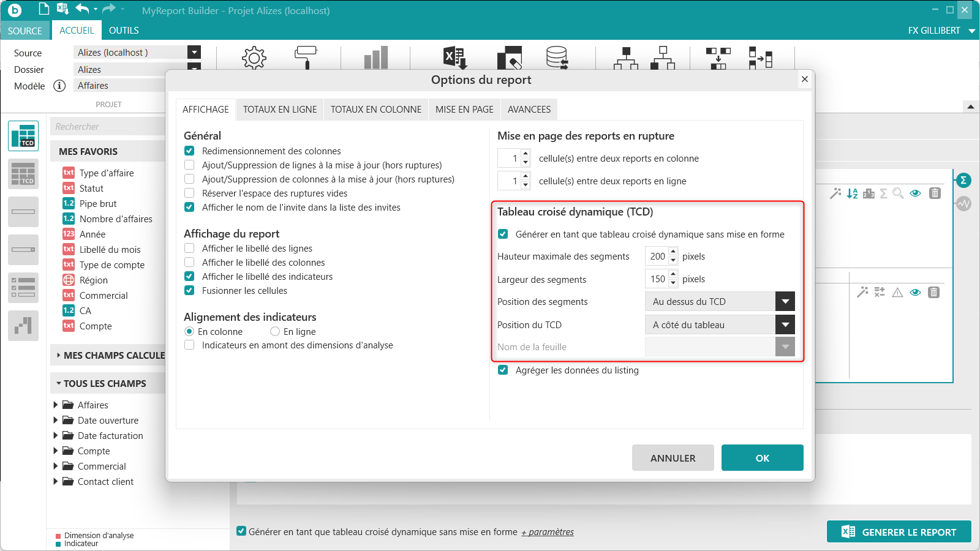980x551 pixels.
Task: Click the Excel export icon in ribbon
Action: (x=455, y=58)
